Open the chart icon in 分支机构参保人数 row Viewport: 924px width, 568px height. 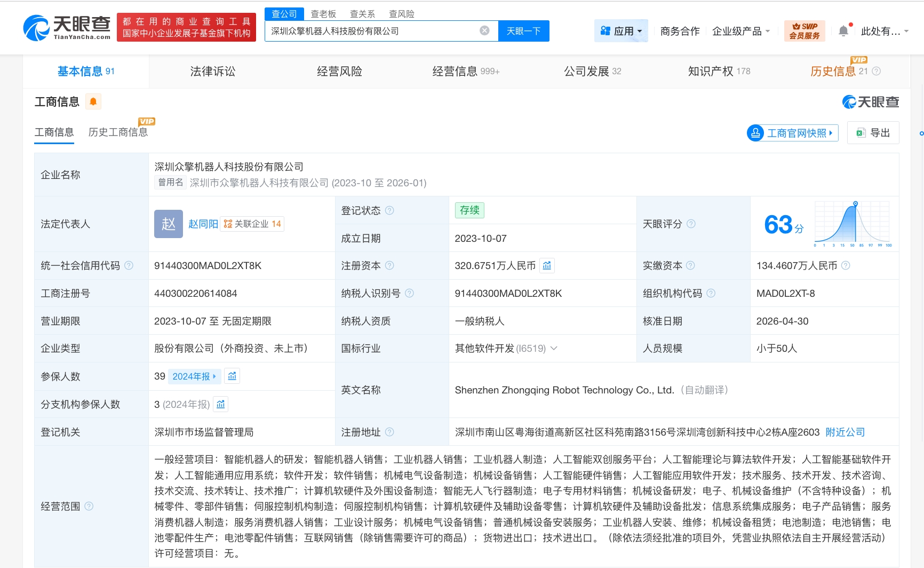[x=221, y=404]
